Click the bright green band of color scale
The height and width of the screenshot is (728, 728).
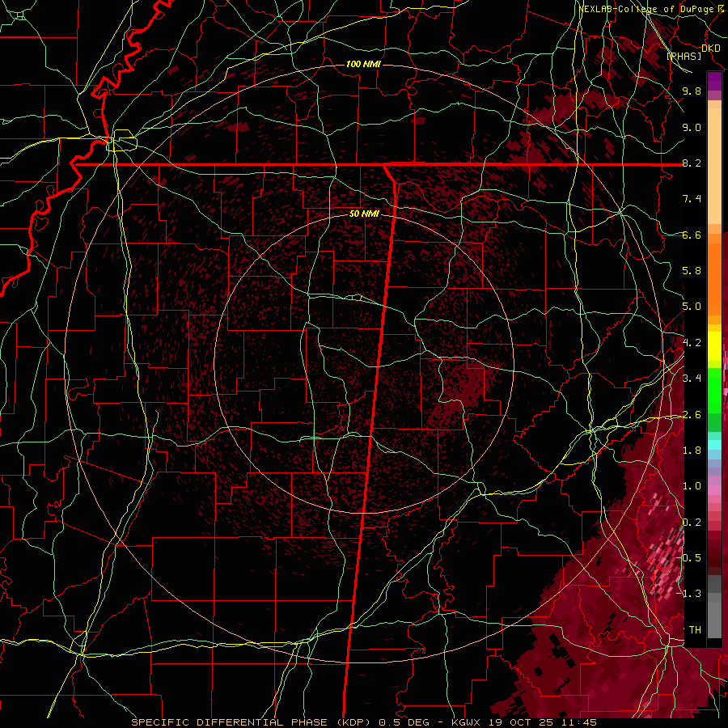(x=714, y=391)
